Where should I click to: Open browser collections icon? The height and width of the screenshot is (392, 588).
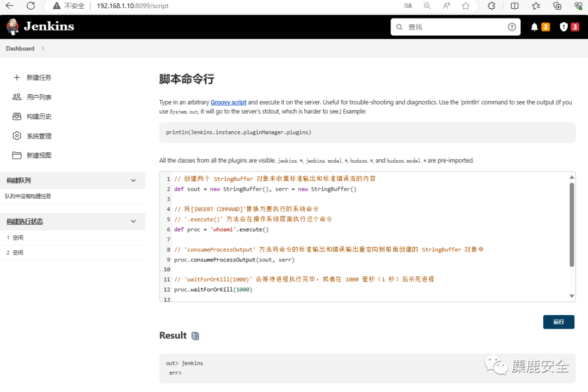coord(558,5)
